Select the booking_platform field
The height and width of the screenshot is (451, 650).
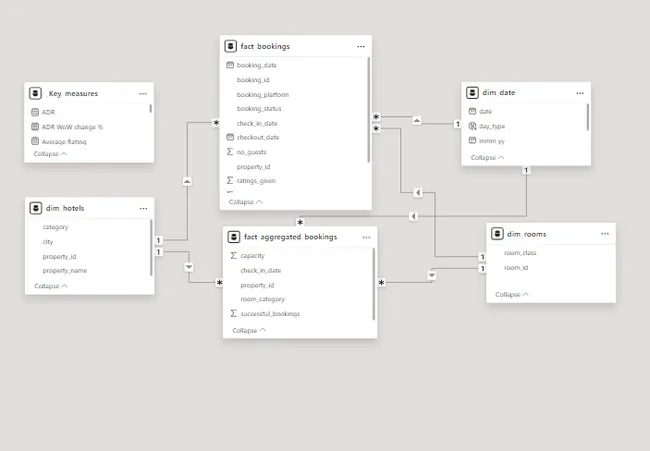point(263,94)
